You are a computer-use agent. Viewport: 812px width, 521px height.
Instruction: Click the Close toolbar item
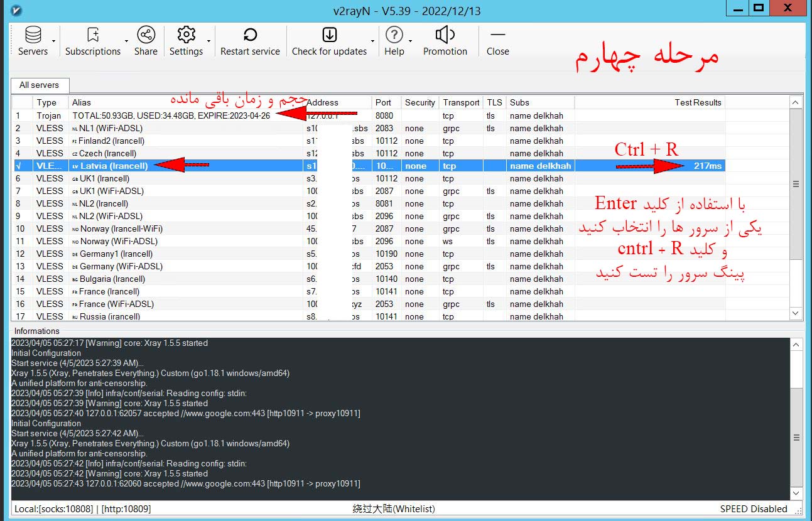pyautogui.click(x=497, y=41)
